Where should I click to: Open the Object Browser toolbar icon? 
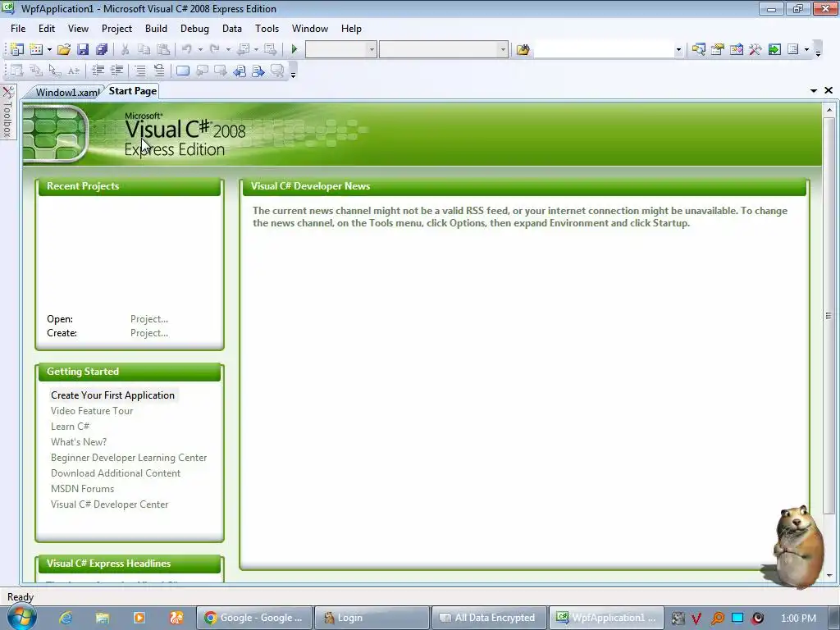[736, 49]
